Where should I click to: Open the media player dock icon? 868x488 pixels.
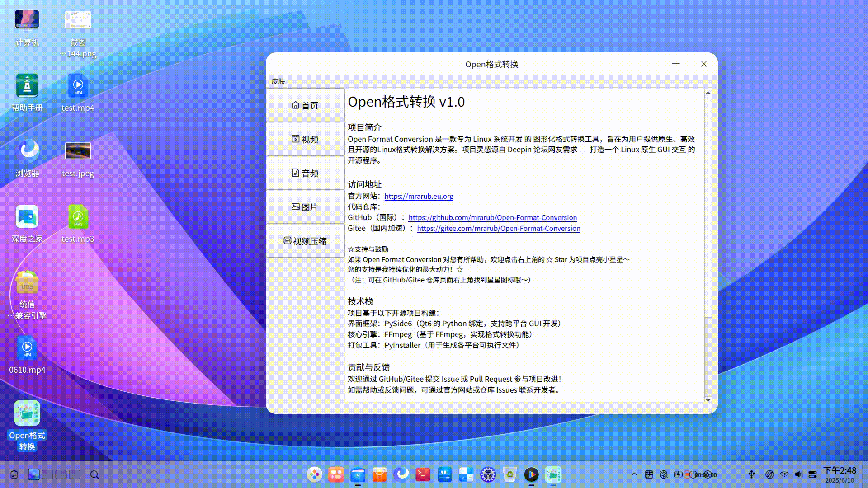coord(531,474)
